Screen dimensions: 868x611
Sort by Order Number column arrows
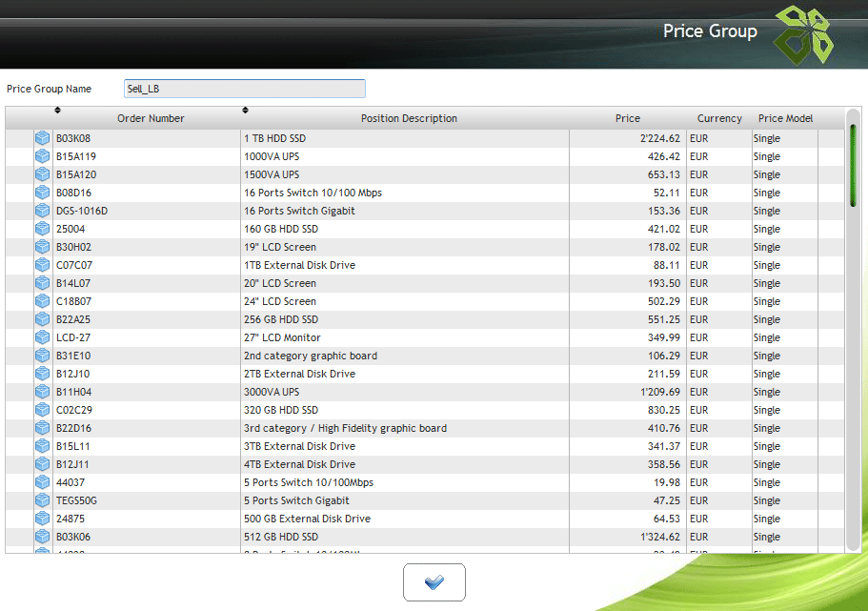(x=57, y=110)
